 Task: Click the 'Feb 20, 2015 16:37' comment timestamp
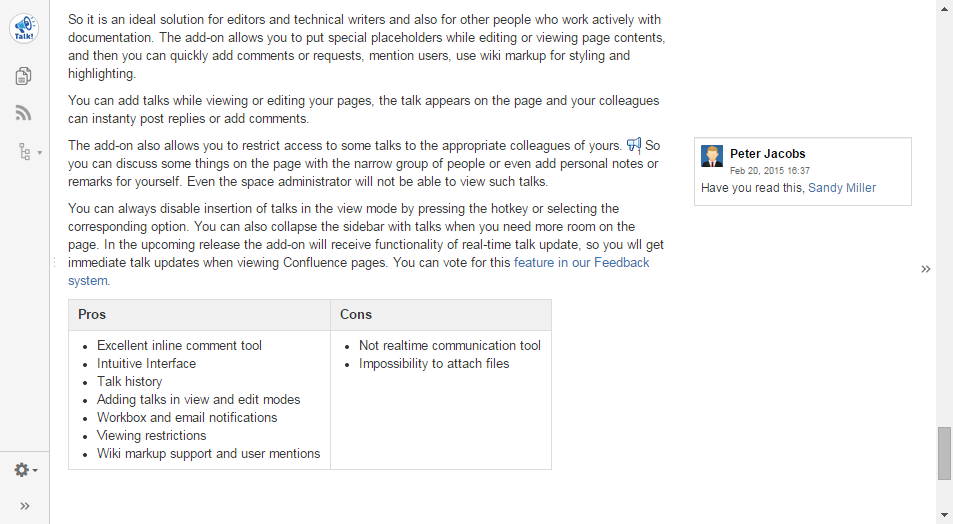click(x=770, y=171)
